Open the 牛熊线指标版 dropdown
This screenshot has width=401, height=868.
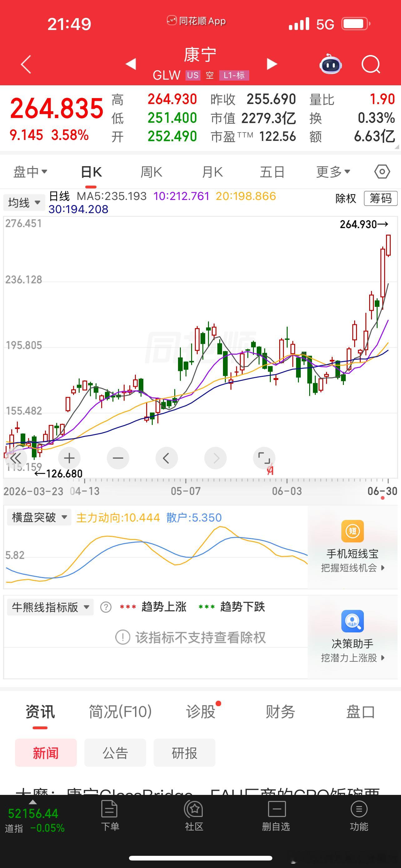50,607
